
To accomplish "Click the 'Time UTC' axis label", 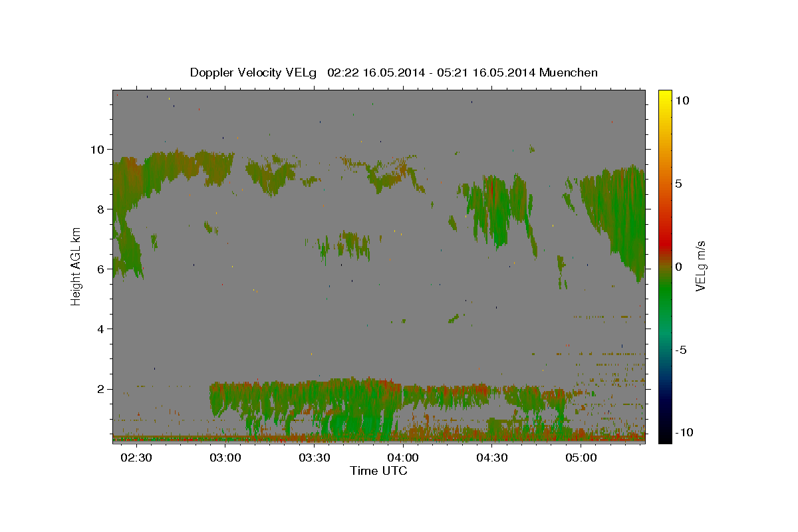I will click(x=378, y=471).
